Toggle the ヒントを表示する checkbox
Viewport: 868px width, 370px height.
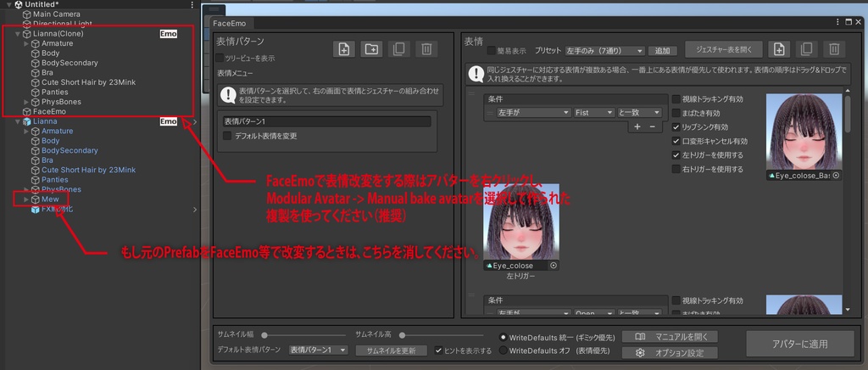[x=438, y=350]
